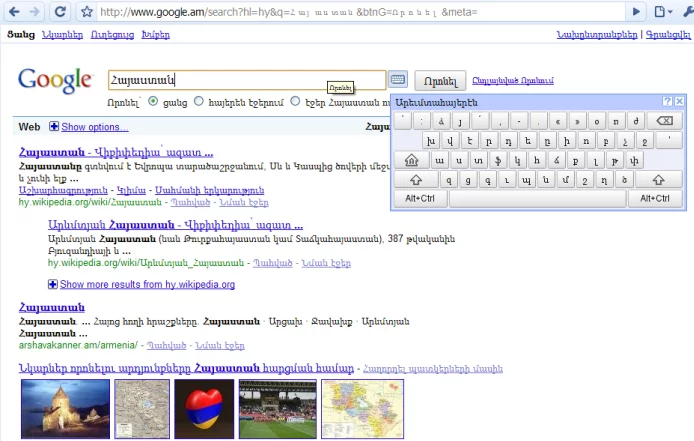Click in the Google search input field
The height and width of the screenshot is (441, 694).
click(x=247, y=80)
